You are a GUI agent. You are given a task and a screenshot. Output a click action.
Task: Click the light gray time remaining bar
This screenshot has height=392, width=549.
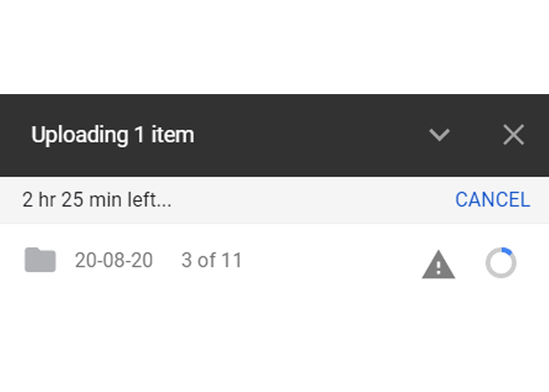274,200
